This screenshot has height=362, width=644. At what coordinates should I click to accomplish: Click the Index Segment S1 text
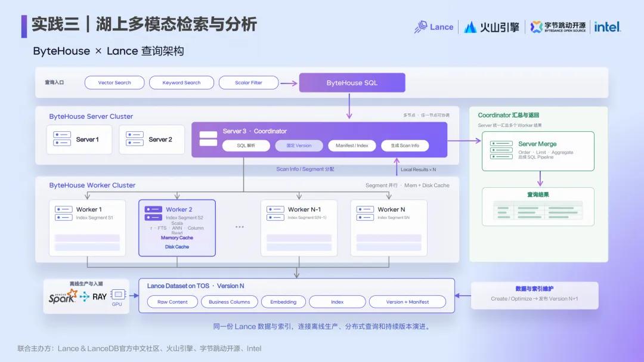click(94, 218)
